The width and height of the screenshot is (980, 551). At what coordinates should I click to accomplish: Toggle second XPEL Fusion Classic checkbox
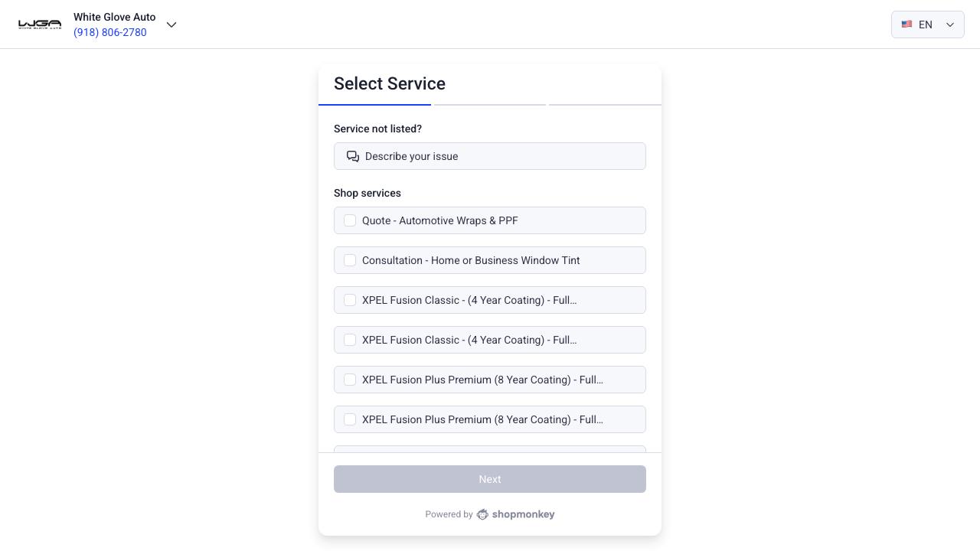(350, 340)
